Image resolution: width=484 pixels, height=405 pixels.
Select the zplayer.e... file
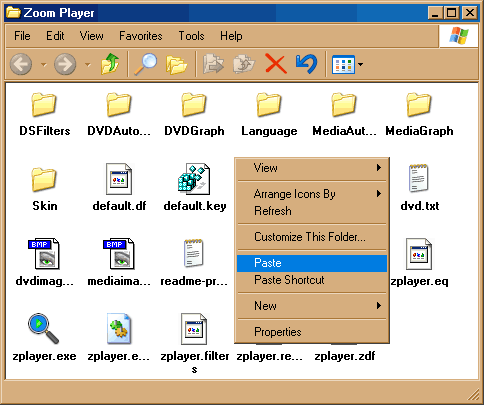tap(119, 338)
